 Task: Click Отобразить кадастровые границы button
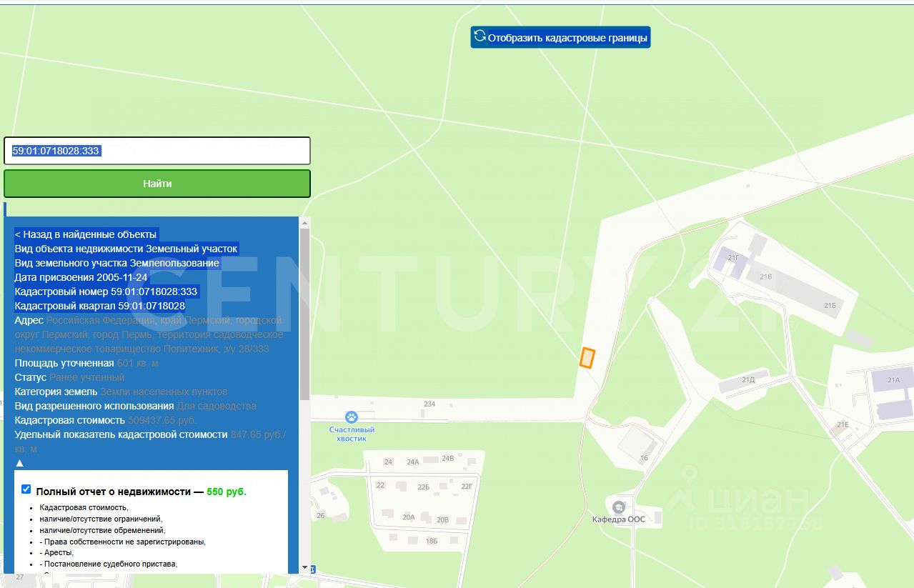coord(560,37)
